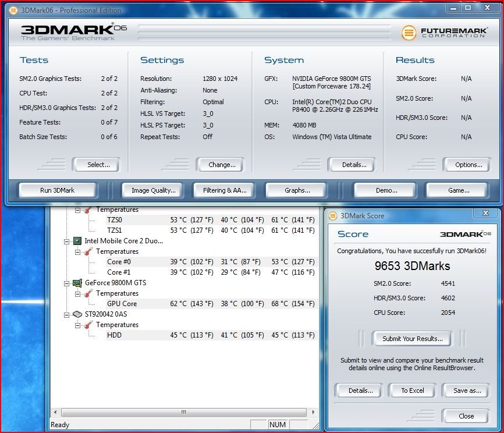Click the window resize grip by NUM

point(315,425)
